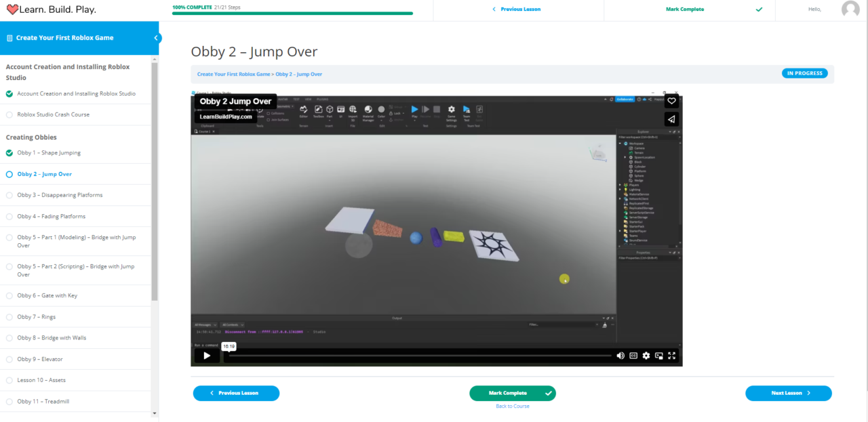Click the heart icon on the video
Screen dimensions: 868x422
point(671,100)
